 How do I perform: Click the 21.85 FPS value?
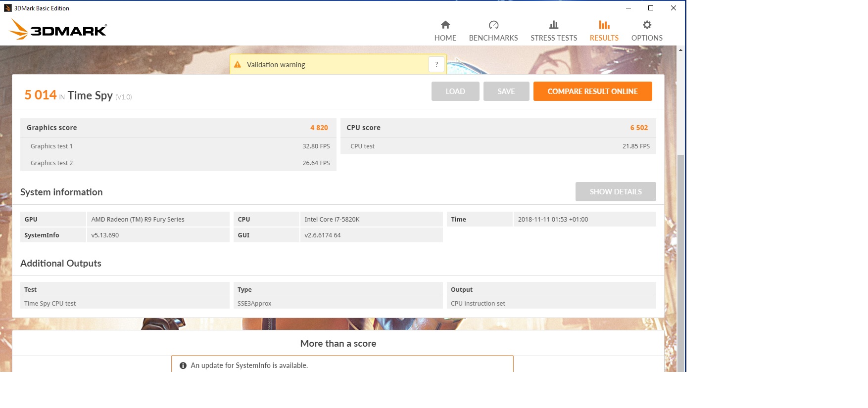[x=636, y=146]
